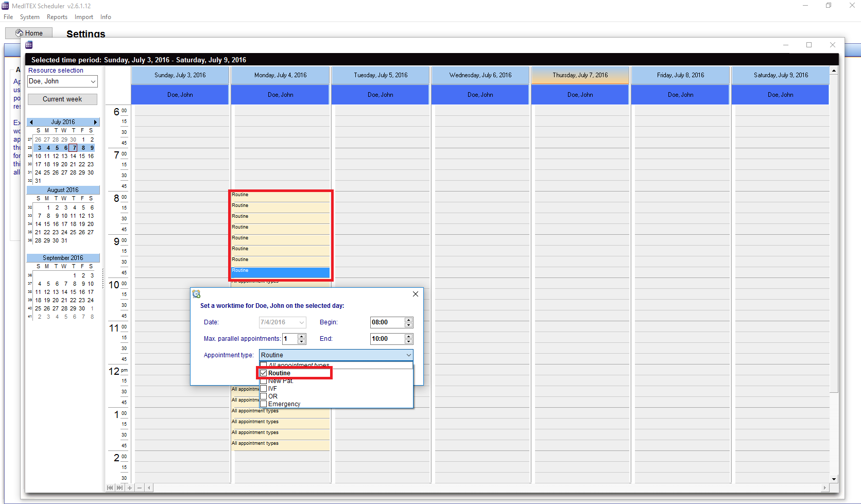861x504 pixels.
Task: Check the New Pat. appointment type
Action: pyautogui.click(x=264, y=381)
